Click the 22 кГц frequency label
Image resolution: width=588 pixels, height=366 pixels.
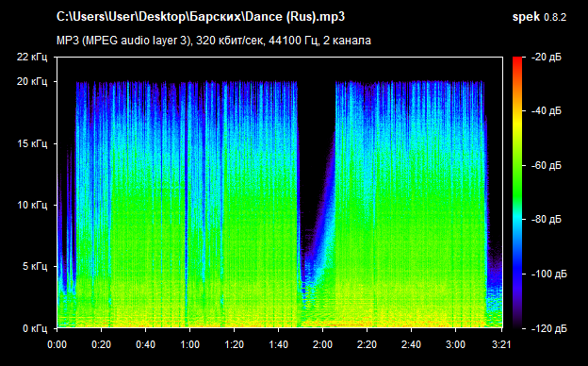click(32, 57)
